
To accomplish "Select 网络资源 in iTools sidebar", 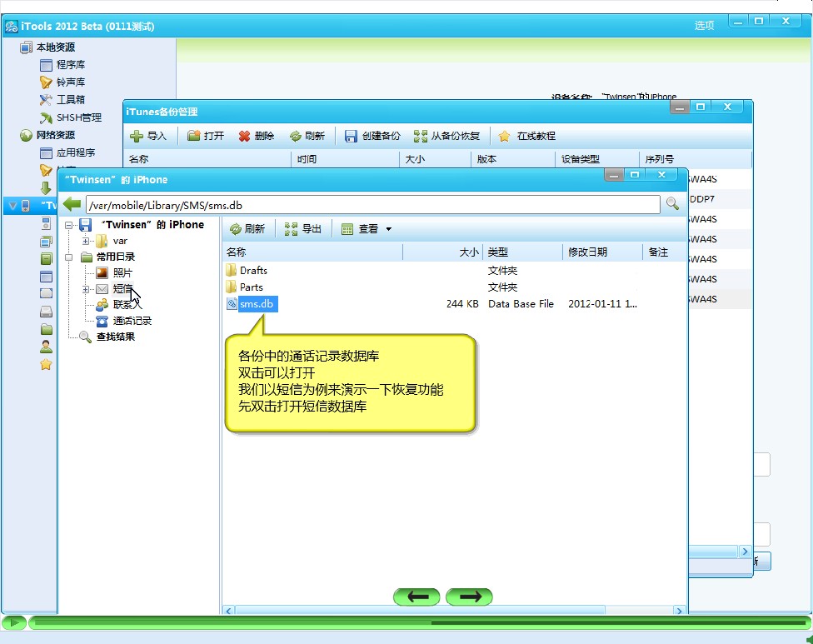I will (x=47, y=135).
